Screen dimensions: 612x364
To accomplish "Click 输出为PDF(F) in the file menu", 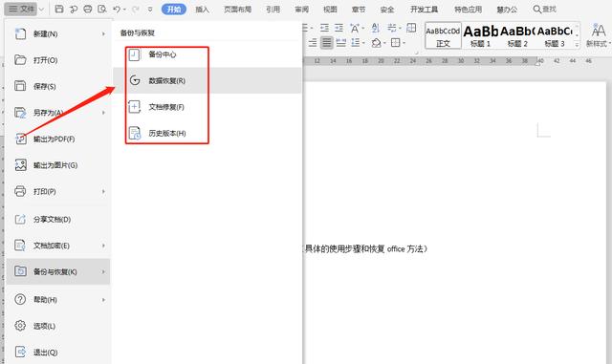I will (57, 139).
